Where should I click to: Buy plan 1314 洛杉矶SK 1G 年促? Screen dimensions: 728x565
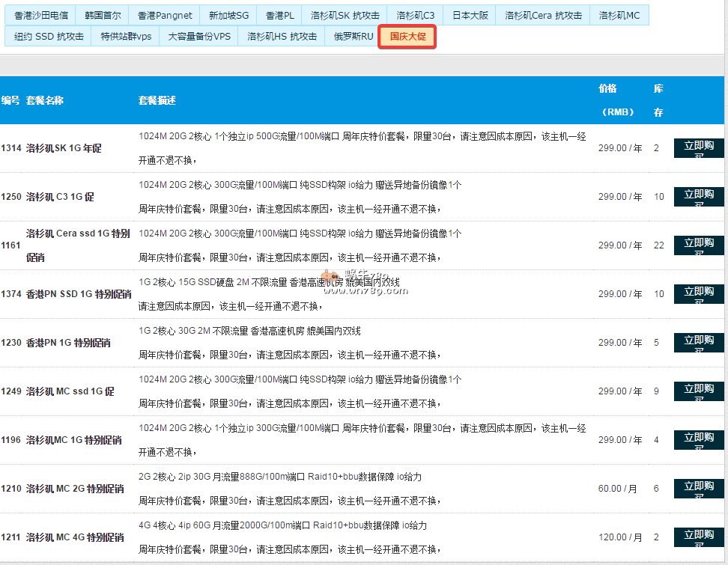(698, 148)
